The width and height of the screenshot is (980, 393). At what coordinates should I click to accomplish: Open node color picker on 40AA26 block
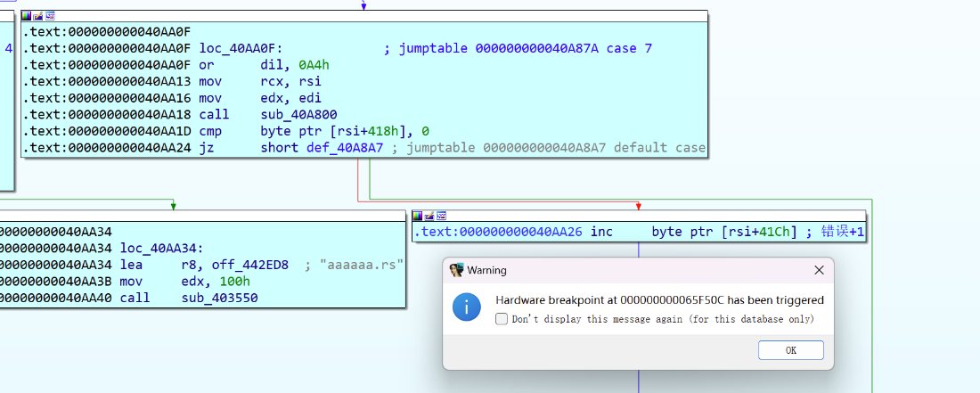418,216
